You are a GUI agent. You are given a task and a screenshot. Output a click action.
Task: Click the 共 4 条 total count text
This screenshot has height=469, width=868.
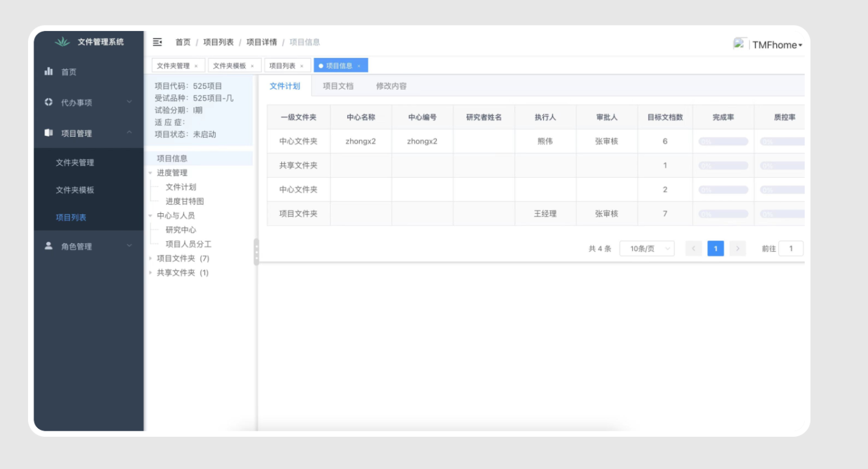[x=600, y=249]
